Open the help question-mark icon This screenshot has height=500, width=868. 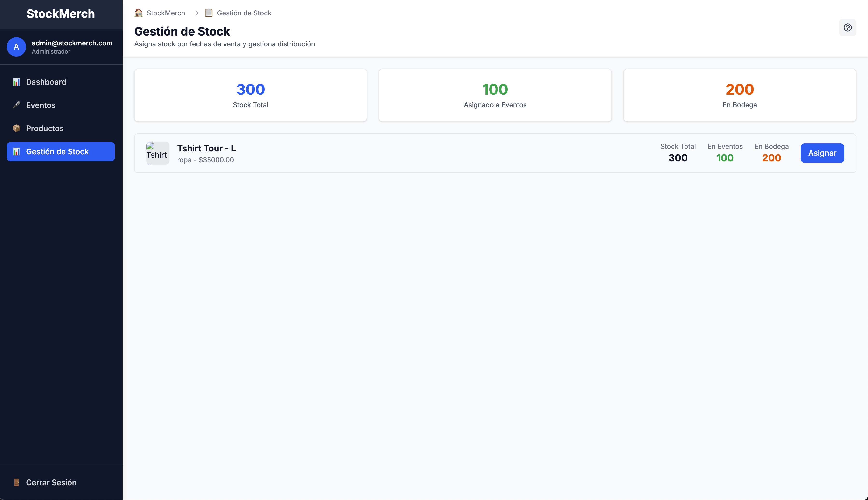coord(847,28)
